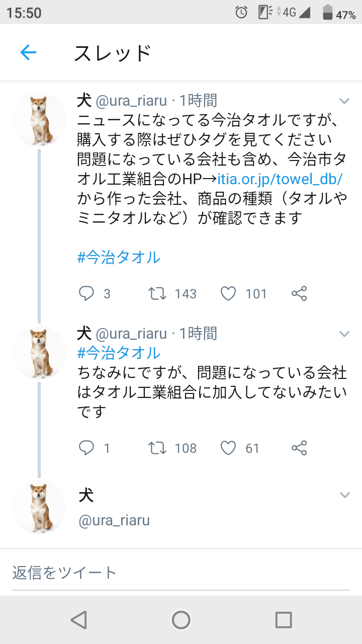This screenshot has height=644, width=362.
Task: Open the share icon on the first tweet
Action: click(299, 293)
